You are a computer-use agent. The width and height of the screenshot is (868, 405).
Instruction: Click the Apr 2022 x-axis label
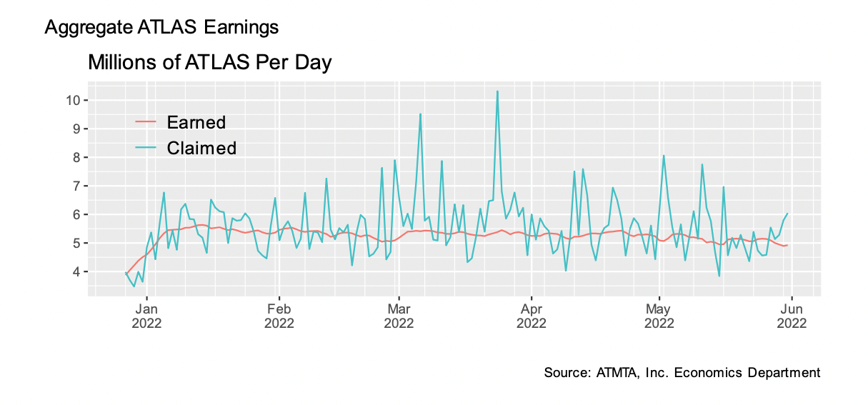532,316
